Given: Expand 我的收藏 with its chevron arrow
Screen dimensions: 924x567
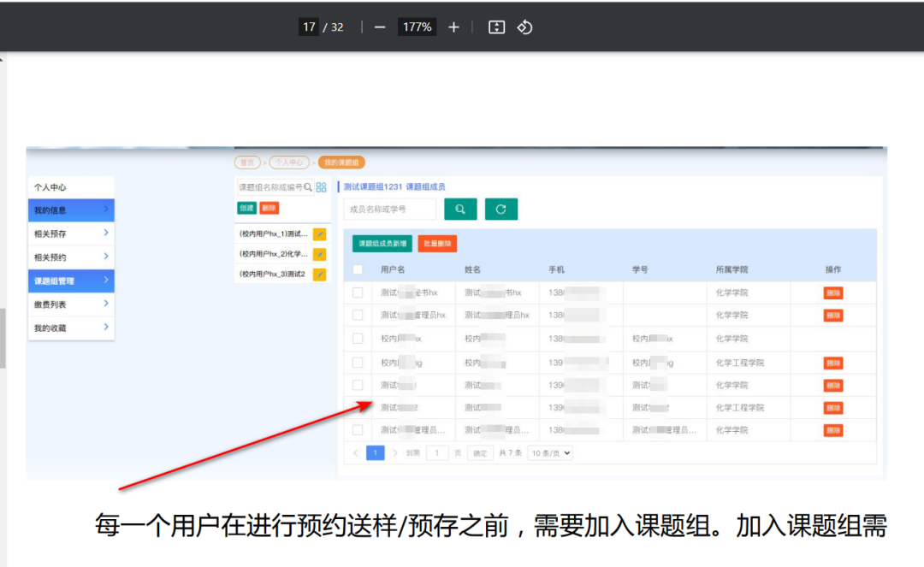Looking at the screenshot, I should pyautogui.click(x=106, y=327).
